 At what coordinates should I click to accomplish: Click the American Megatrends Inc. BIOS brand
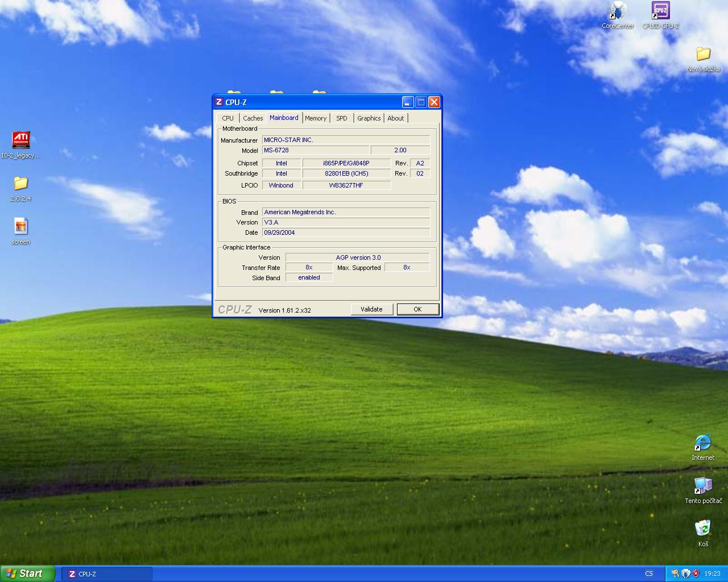click(346, 212)
